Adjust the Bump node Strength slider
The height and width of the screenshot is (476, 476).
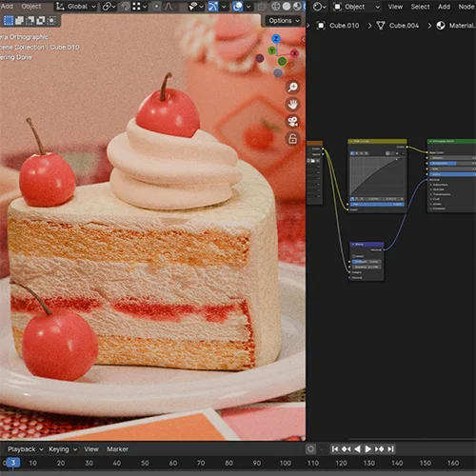367,262
